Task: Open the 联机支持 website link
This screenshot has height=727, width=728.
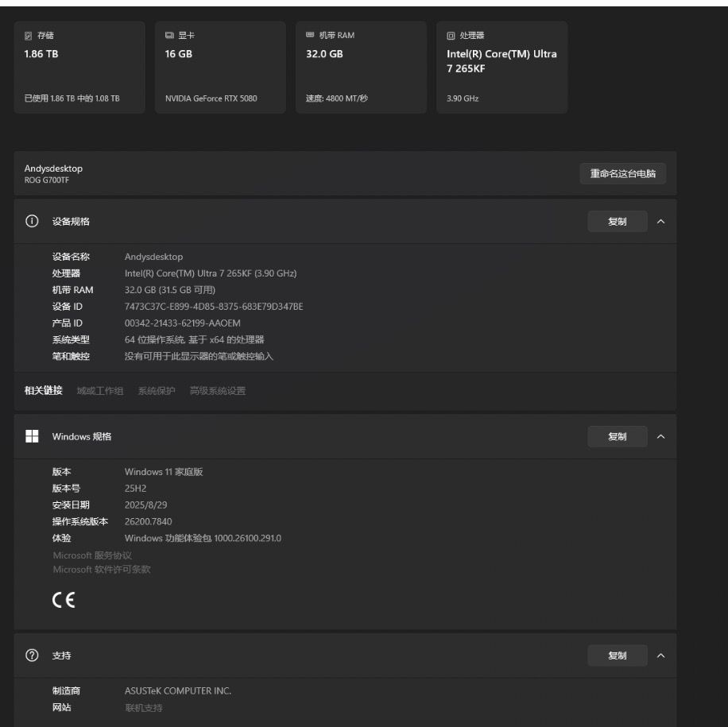Action: [x=144, y=707]
